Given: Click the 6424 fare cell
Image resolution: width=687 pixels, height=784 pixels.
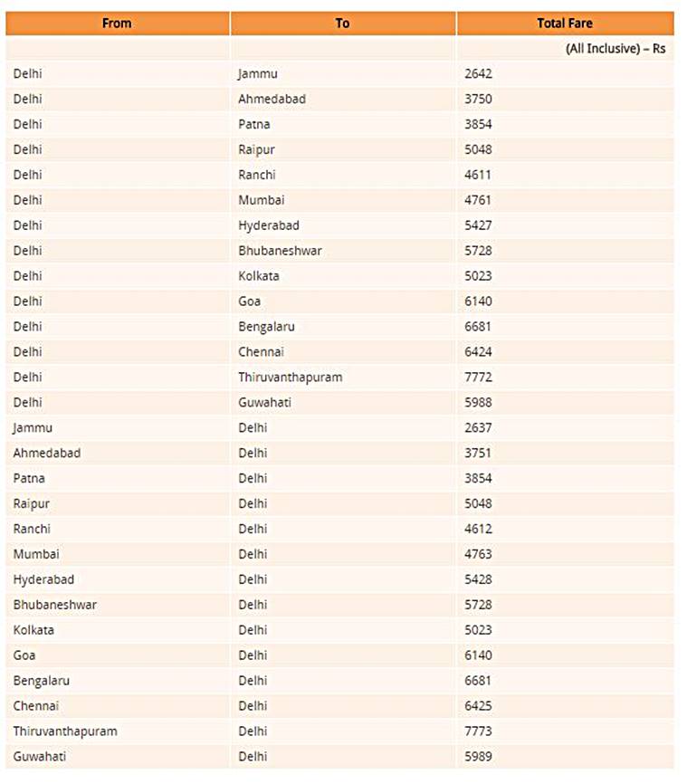Looking at the screenshot, I should tap(478, 351).
